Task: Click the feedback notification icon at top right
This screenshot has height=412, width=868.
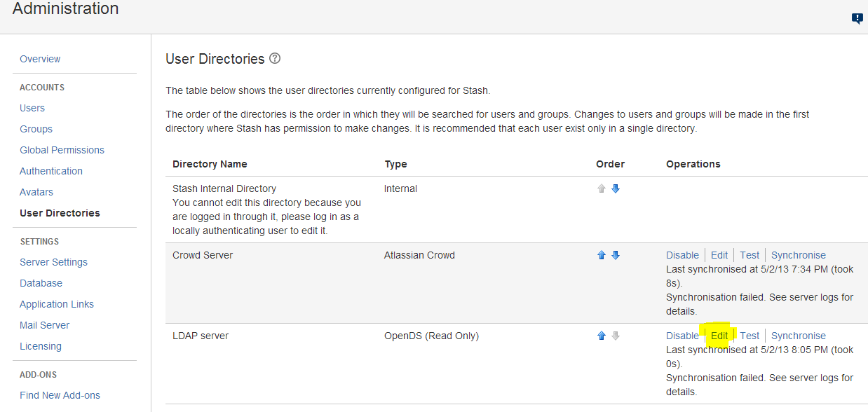Action: [x=857, y=19]
